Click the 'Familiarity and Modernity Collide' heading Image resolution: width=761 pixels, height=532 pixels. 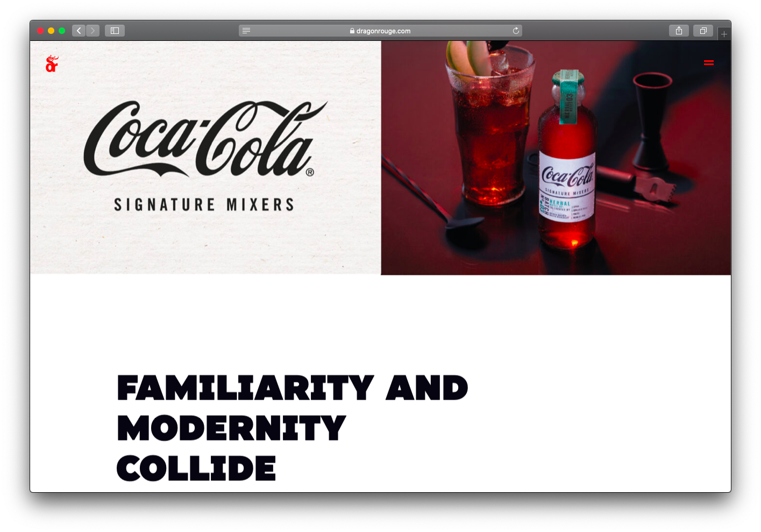click(292, 428)
